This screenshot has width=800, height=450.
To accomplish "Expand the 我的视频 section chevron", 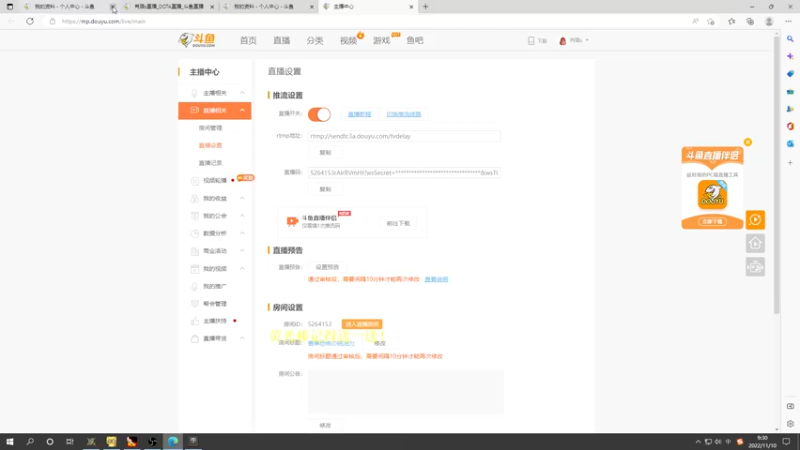I will pos(242,268).
